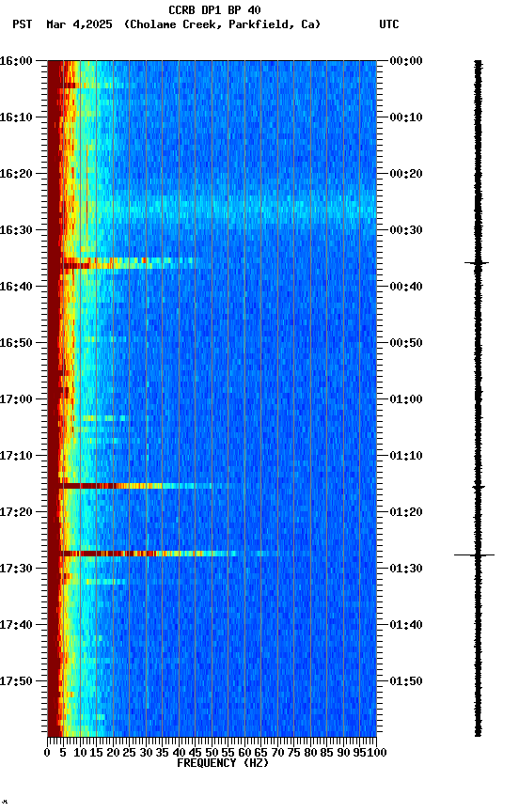This screenshot has width=519, height=812.
Task: Click the date 'Mar 4,2025'
Action: point(79,24)
